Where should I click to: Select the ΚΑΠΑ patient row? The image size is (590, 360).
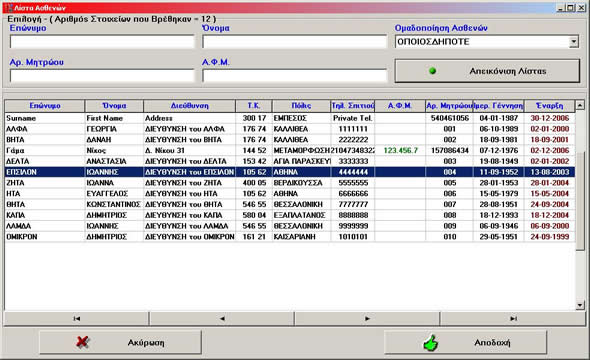(290, 215)
